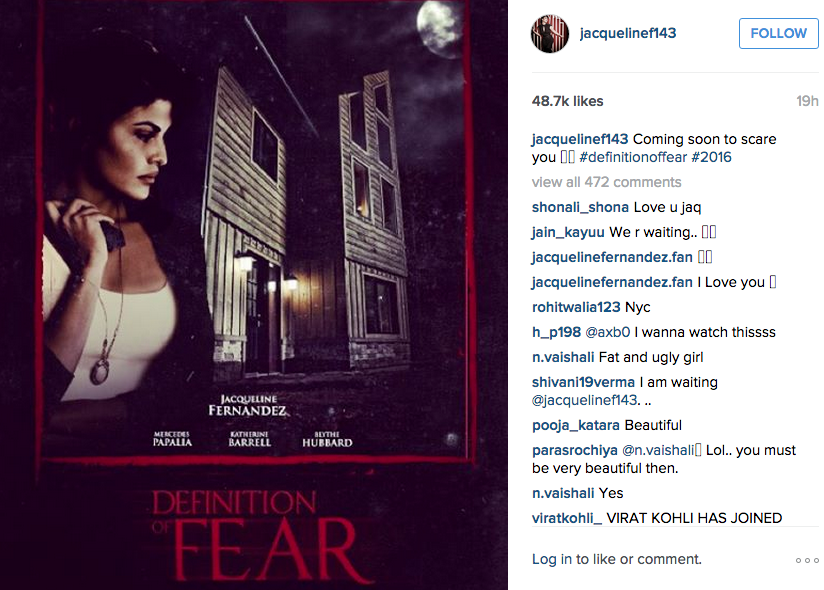Open the #definitionoffear hashtag

point(633,157)
